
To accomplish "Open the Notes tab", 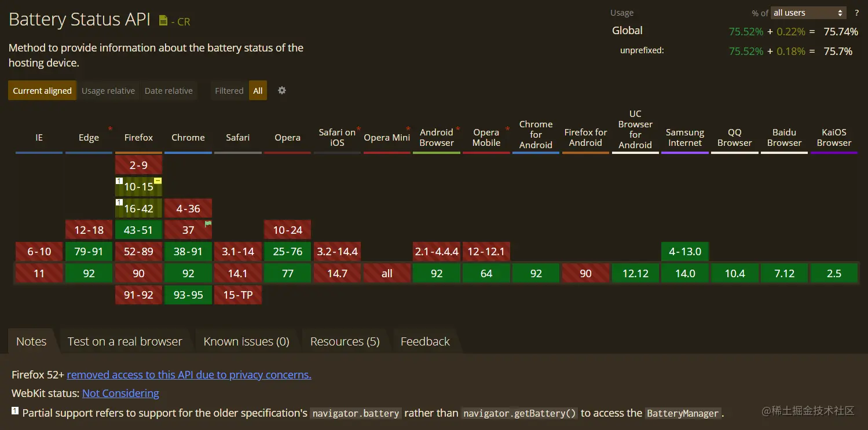I will (x=31, y=341).
